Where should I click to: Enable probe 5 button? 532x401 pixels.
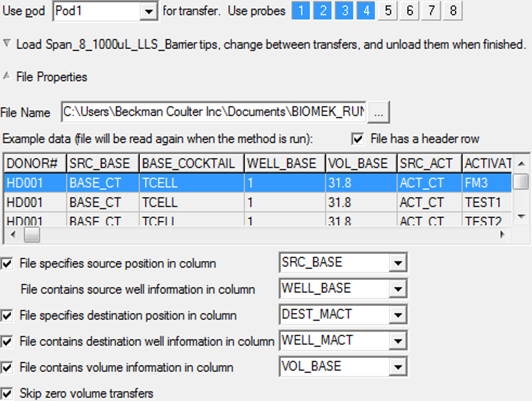387,11
